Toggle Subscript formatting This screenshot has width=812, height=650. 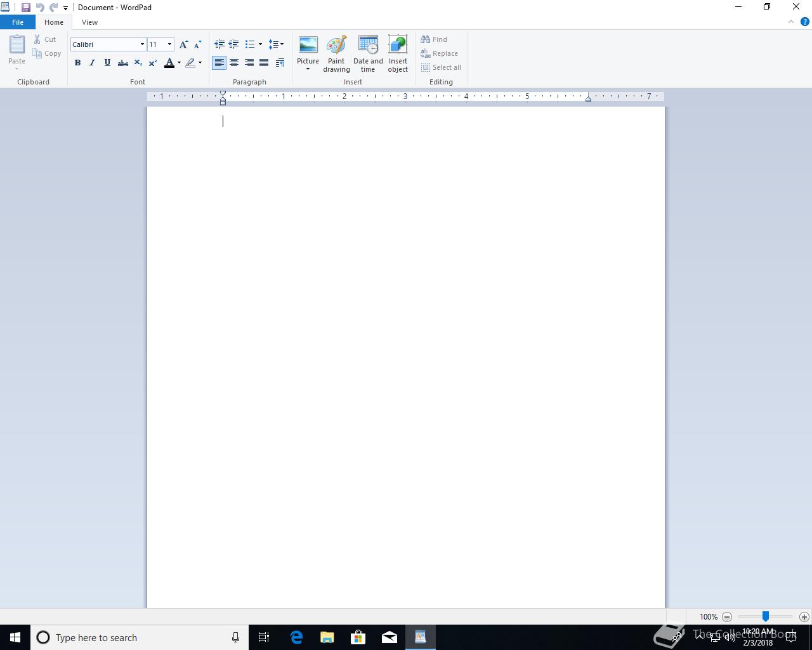(138, 63)
